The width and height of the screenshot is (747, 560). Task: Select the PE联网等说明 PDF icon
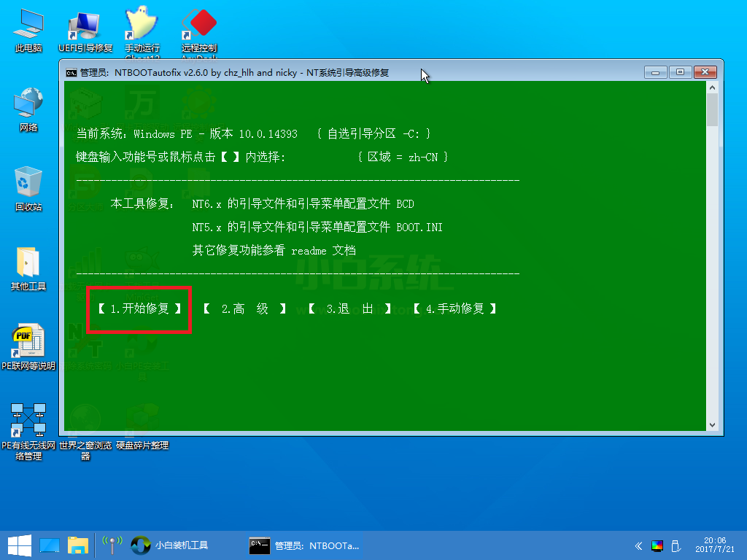tap(28, 348)
